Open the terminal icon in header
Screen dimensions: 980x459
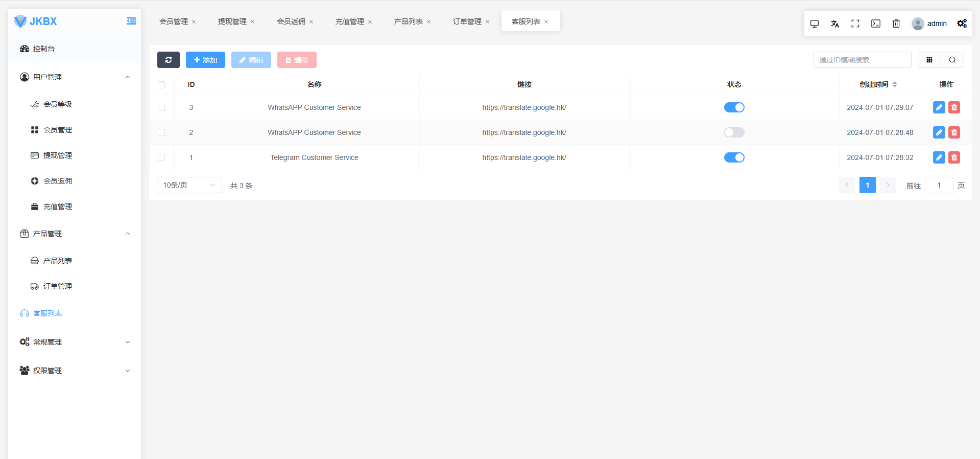tap(876, 24)
